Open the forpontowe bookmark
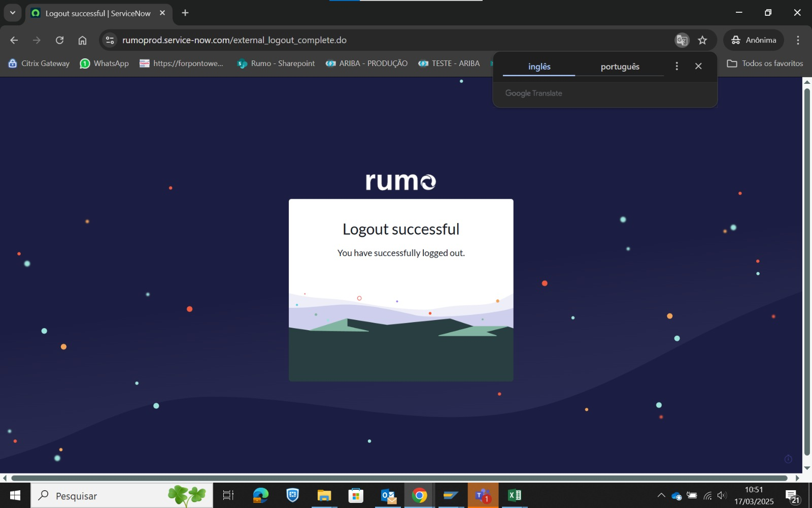 tap(182, 63)
